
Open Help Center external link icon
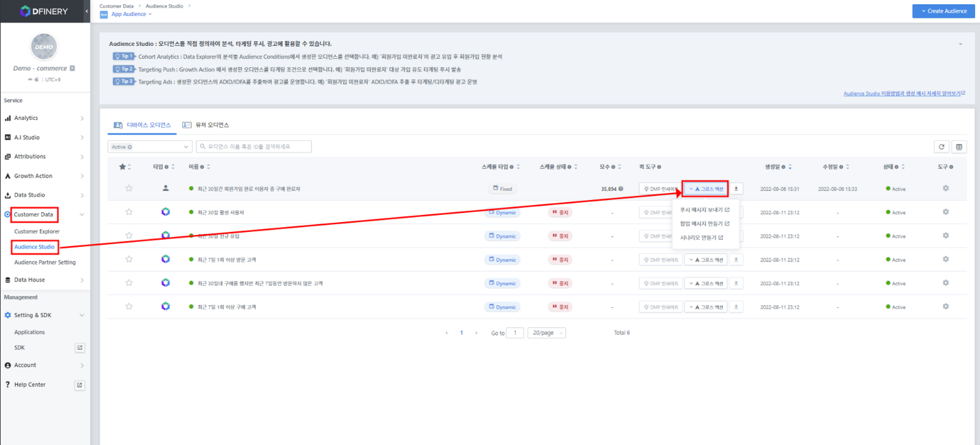click(x=80, y=385)
